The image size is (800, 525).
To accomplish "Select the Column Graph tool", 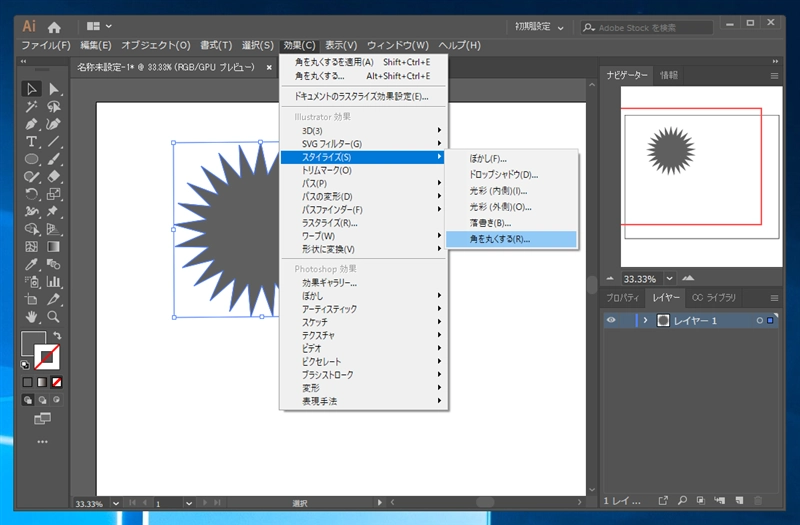I will [x=54, y=282].
